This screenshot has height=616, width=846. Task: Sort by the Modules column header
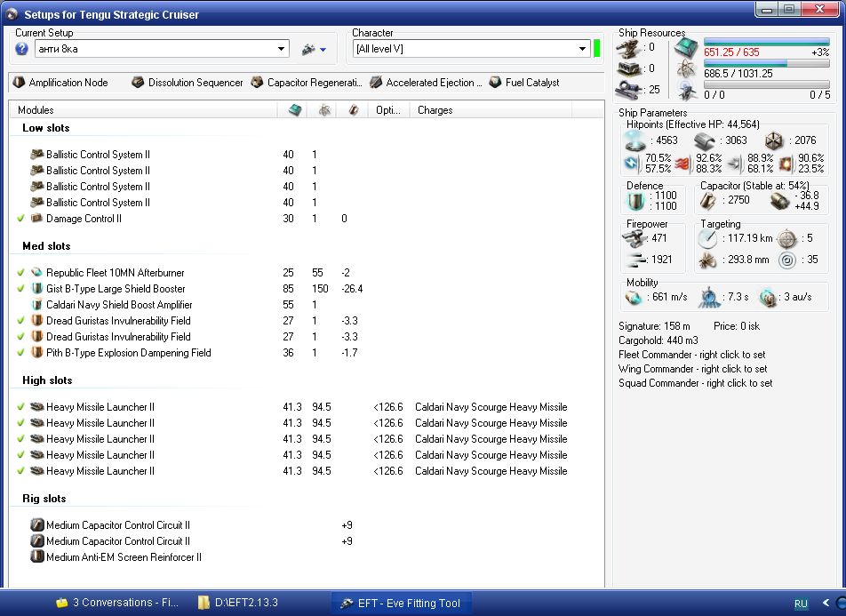[143, 110]
